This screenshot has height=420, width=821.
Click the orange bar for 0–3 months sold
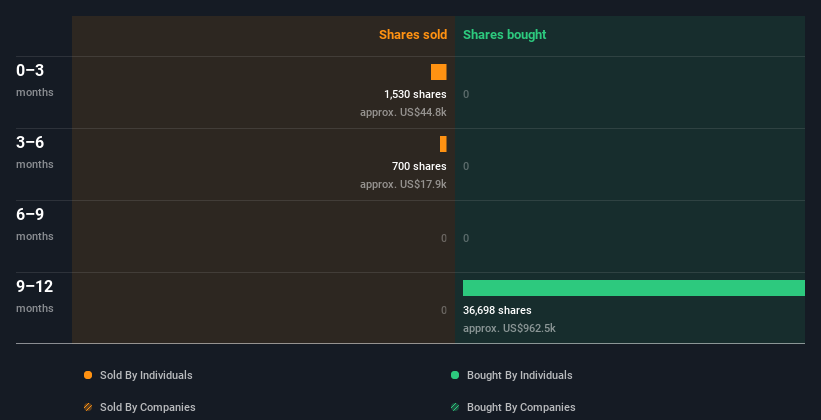tap(439, 72)
